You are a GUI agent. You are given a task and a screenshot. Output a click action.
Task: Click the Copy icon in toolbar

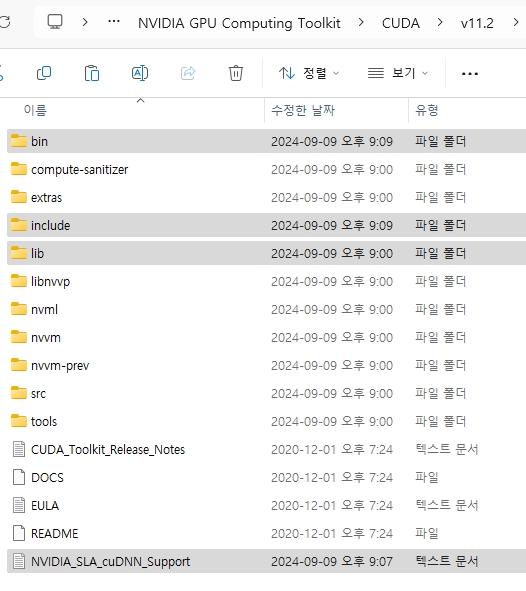click(x=44, y=73)
